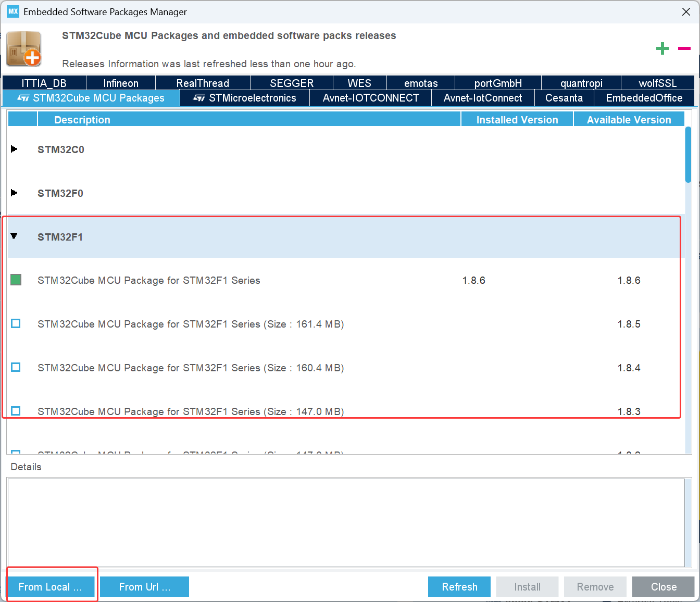Select the STM32Cube MCU Packages tab
This screenshot has height=602, width=700.
coord(91,98)
